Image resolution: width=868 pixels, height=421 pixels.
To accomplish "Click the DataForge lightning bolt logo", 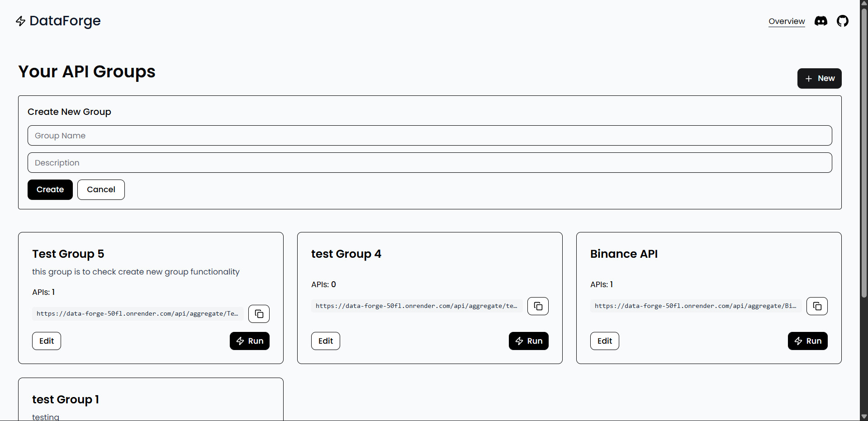I will click(x=20, y=21).
